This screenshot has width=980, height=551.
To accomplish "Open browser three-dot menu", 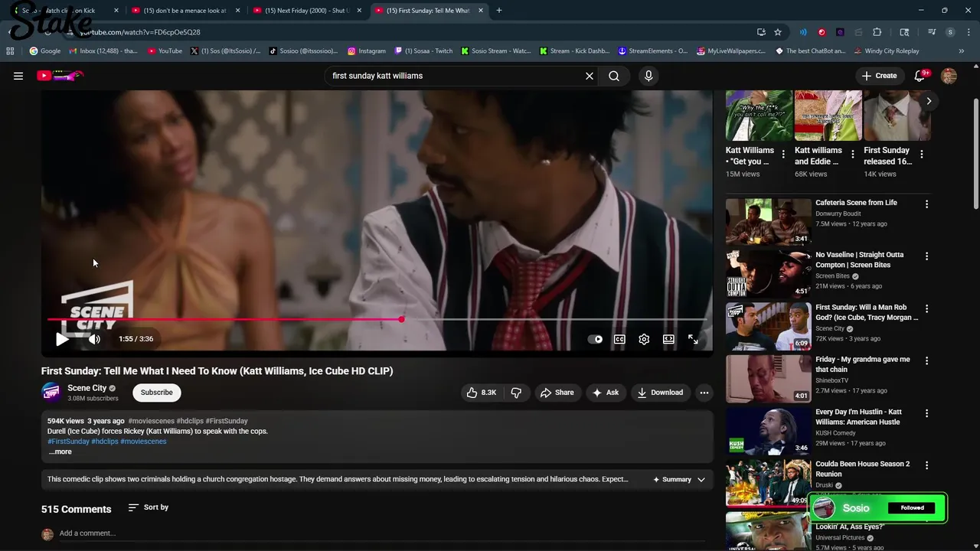I will pyautogui.click(x=969, y=32).
